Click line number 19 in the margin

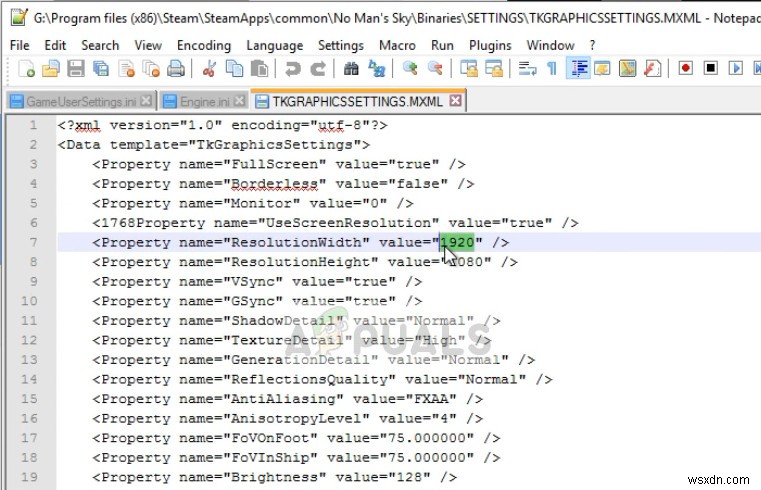coord(29,477)
